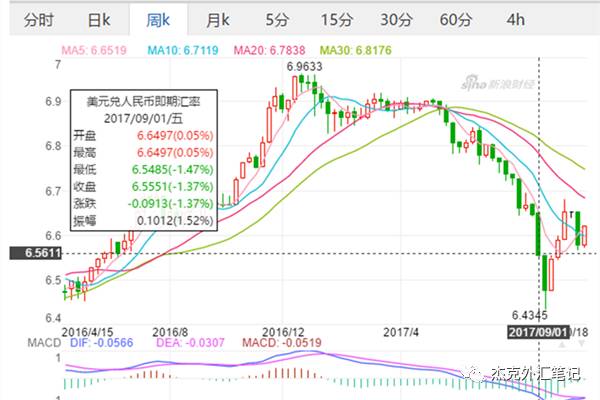Click the 涨跌 -0.0913 row in tooltip
Image resolution: width=600 pixels, height=400 pixels.
click(x=143, y=204)
